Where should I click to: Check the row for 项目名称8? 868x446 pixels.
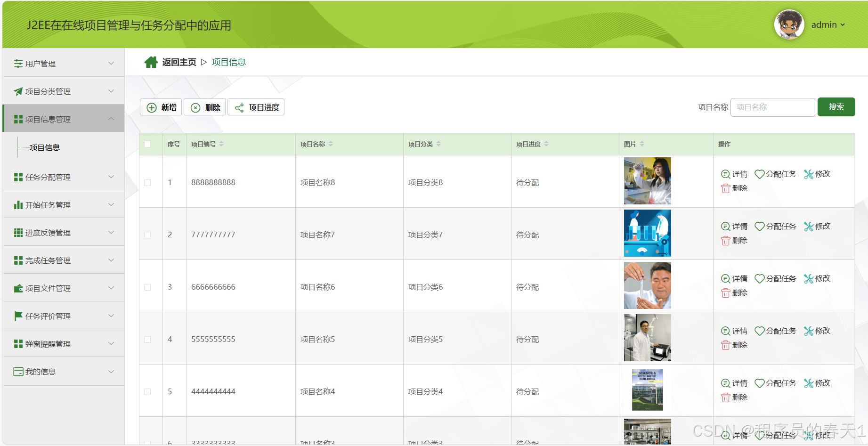[147, 183]
